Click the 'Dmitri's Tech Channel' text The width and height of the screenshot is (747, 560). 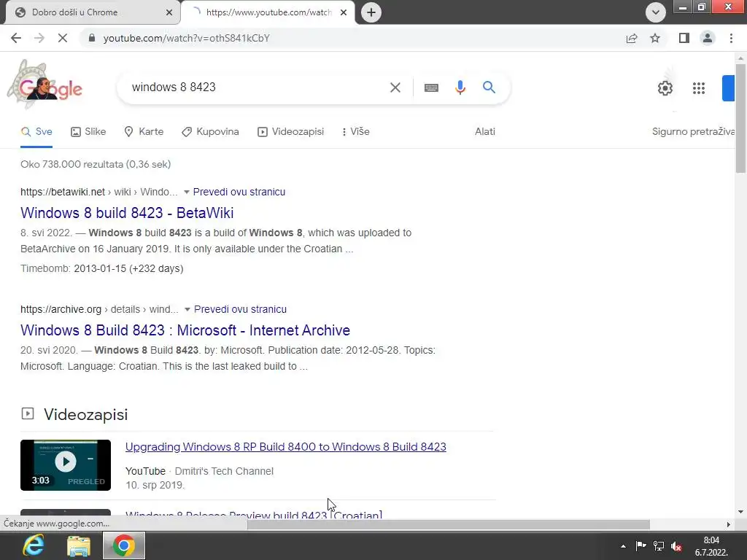[x=224, y=471]
